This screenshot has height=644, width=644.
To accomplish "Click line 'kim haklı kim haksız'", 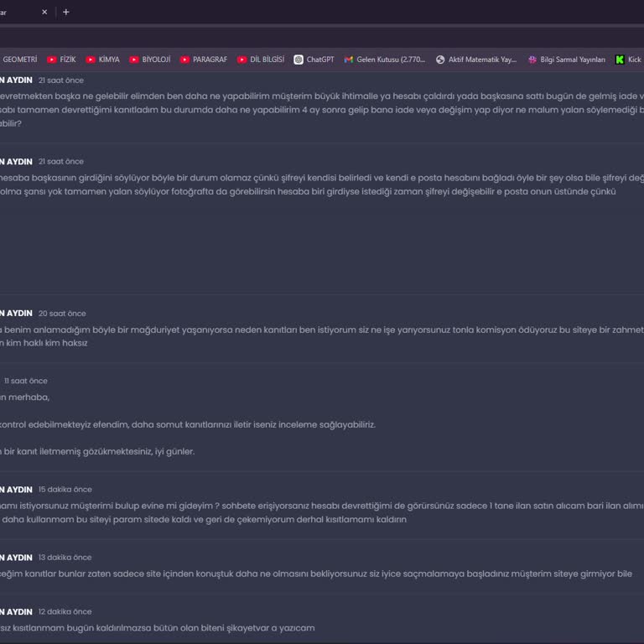I will (44, 343).
